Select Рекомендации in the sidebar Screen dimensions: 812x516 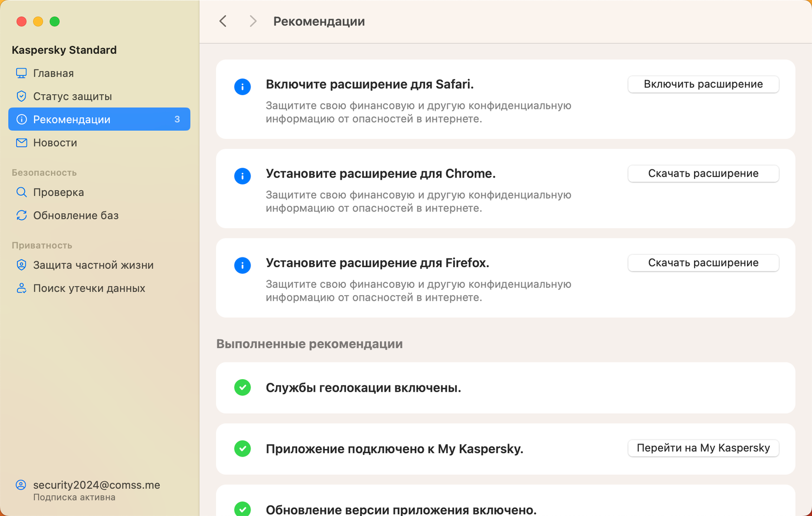pyautogui.click(x=99, y=120)
